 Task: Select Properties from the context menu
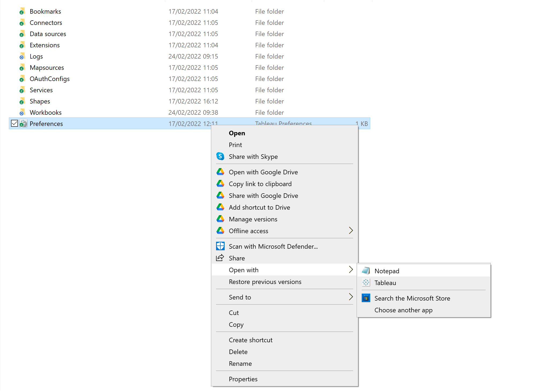(x=243, y=379)
